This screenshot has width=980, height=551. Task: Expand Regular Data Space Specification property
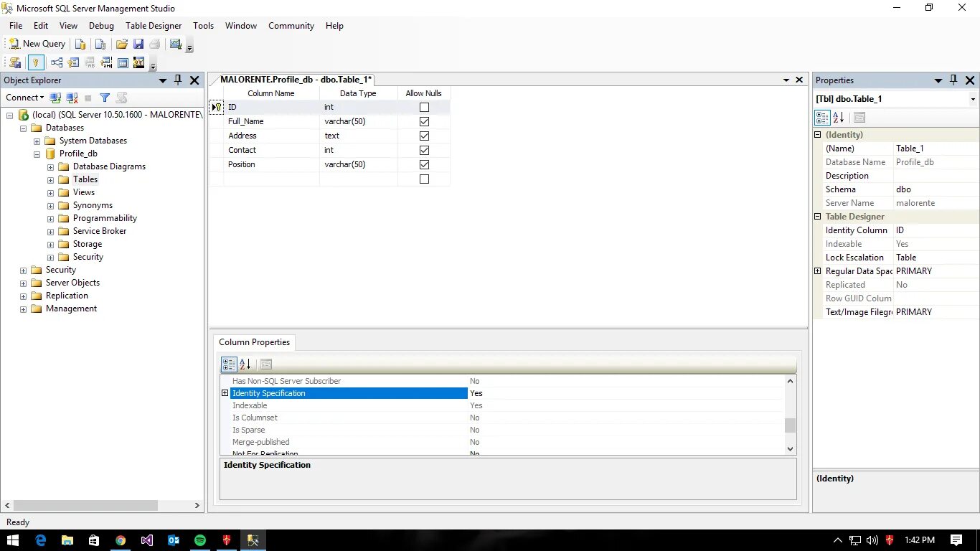[x=817, y=271]
